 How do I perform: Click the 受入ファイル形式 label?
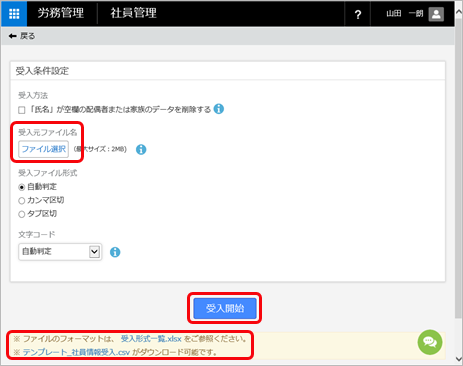coord(47,173)
